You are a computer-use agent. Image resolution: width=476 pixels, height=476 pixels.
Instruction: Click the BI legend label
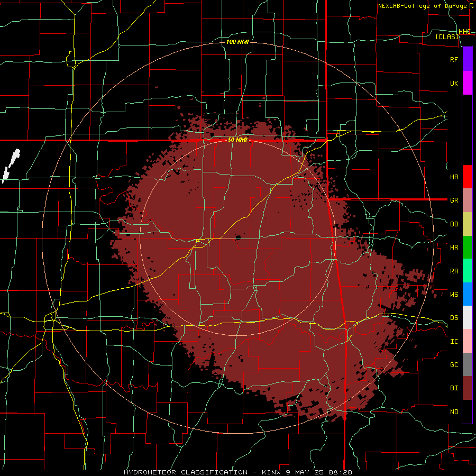[x=454, y=388]
